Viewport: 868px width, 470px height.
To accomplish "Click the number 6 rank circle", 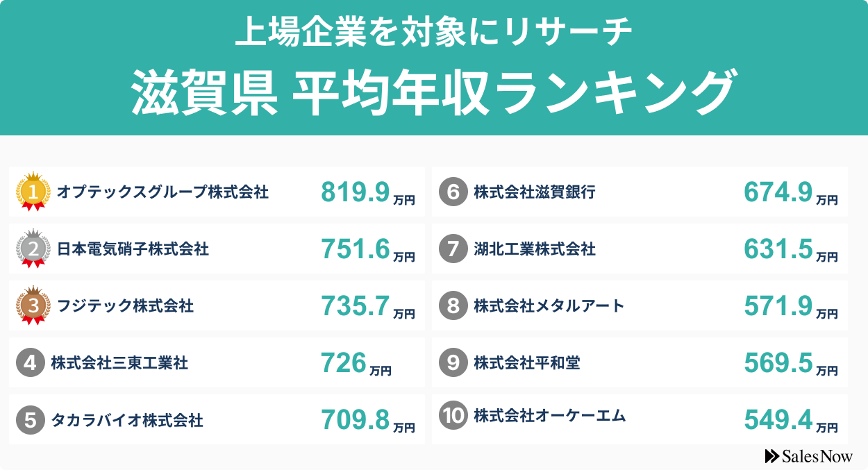I will pyautogui.click(x=453, y=192).
